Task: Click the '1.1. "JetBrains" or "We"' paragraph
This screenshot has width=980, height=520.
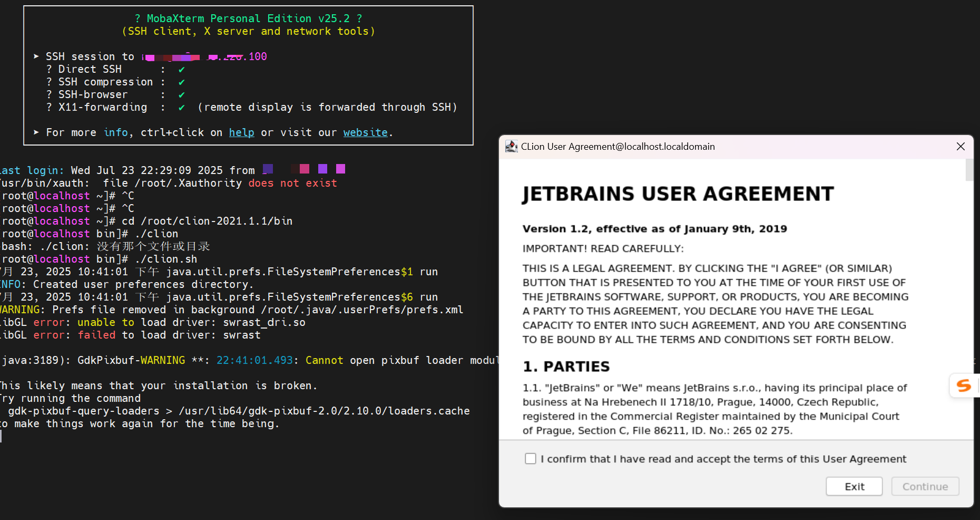Action: [x=714, y=409]
